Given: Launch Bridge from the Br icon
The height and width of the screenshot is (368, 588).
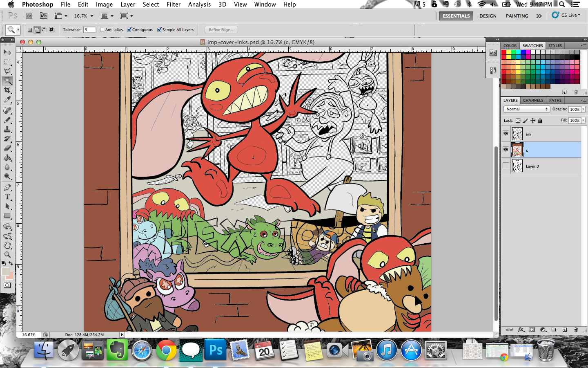Looking at the screenshot, I should point(29,16).
